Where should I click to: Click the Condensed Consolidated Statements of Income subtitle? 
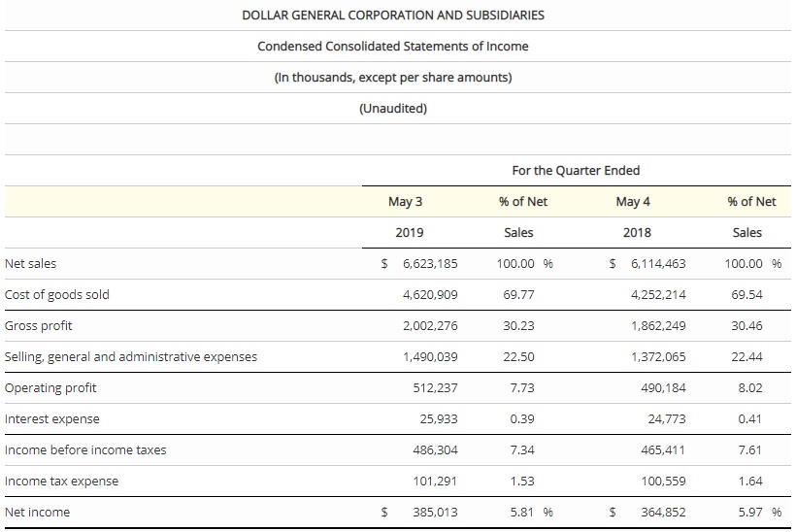(x=393, y=46)
